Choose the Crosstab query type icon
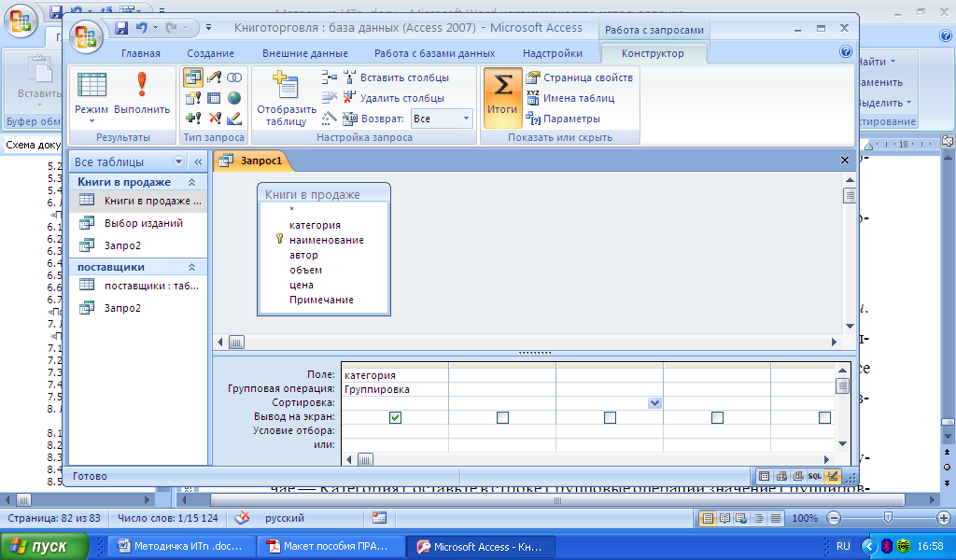Viewport: 956px width, 560px height. point(214,98)
